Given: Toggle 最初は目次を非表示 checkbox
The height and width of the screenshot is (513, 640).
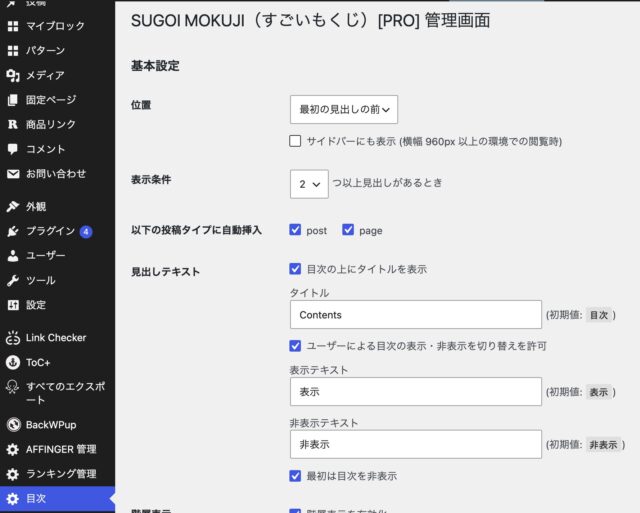Looking at the screenshot, I should click(295, 476).
